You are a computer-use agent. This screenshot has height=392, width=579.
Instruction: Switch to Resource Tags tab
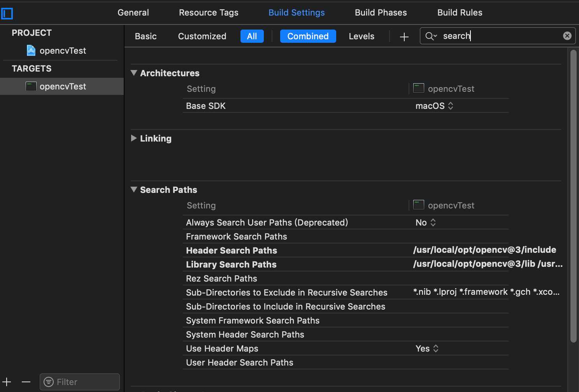point(209,12)
